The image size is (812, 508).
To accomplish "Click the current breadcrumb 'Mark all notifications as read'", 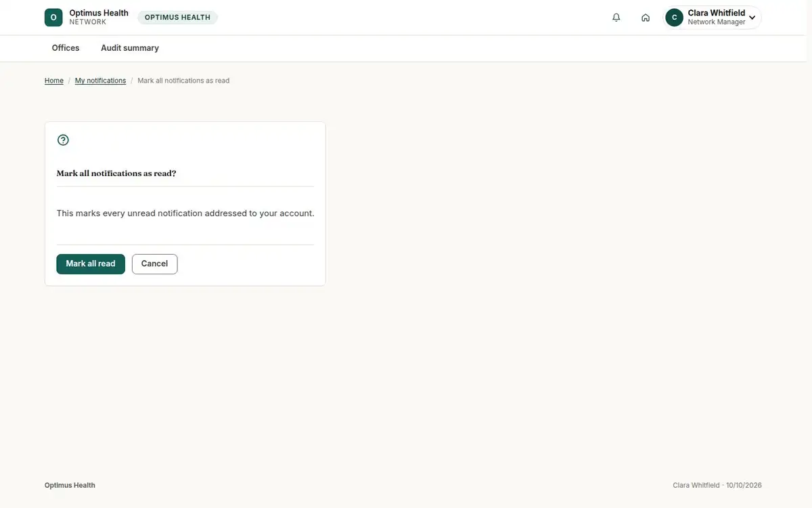I will click(183, 81).
